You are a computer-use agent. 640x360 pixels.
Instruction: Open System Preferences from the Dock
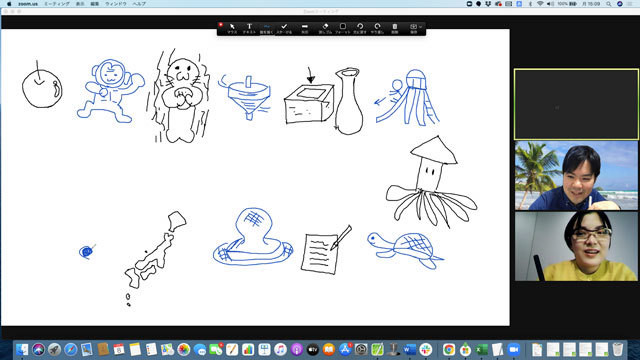[361, 349]
